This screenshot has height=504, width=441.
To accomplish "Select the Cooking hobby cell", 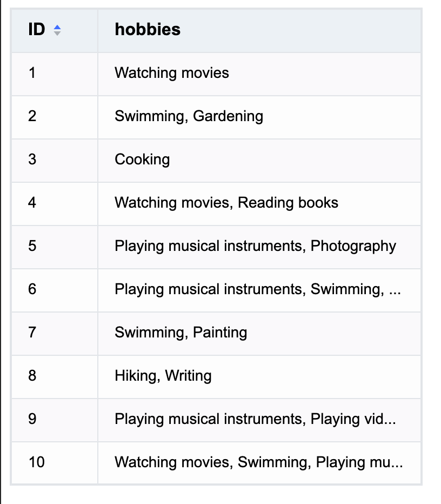I will click(259, 161).
